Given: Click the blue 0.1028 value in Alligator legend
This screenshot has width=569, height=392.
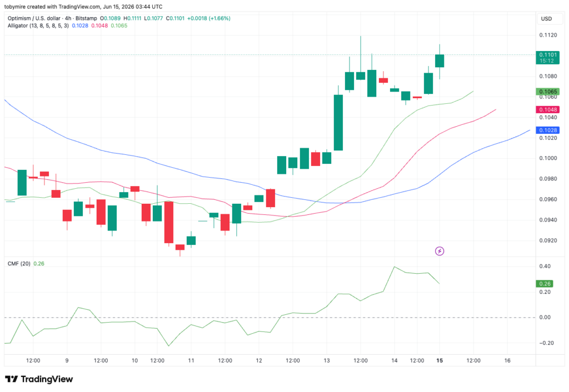Looking at the screenshot, I should (80, 26).
